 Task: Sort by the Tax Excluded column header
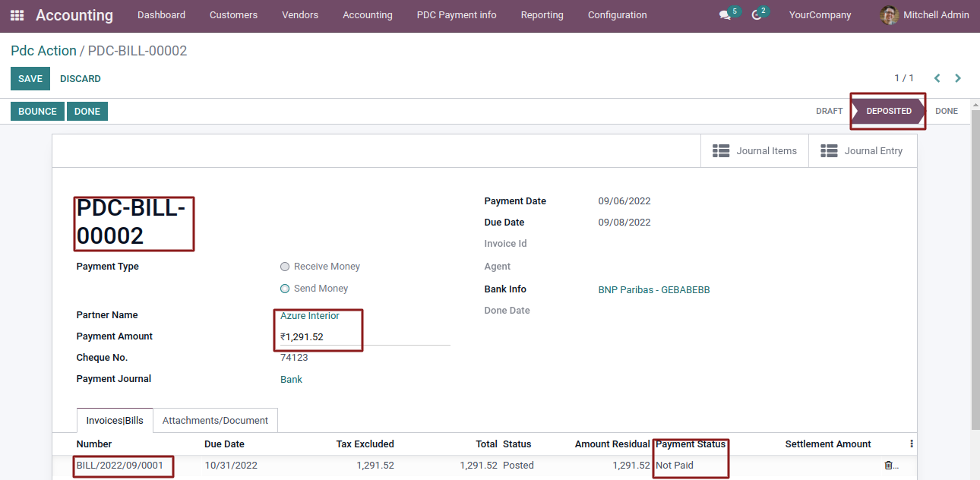click(365, 444)
